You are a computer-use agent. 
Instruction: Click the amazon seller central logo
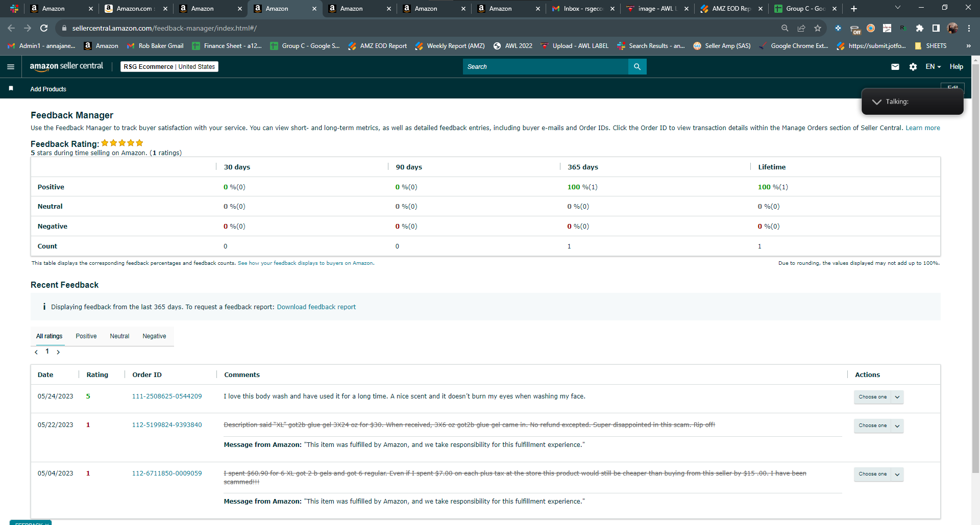(66, 66)
